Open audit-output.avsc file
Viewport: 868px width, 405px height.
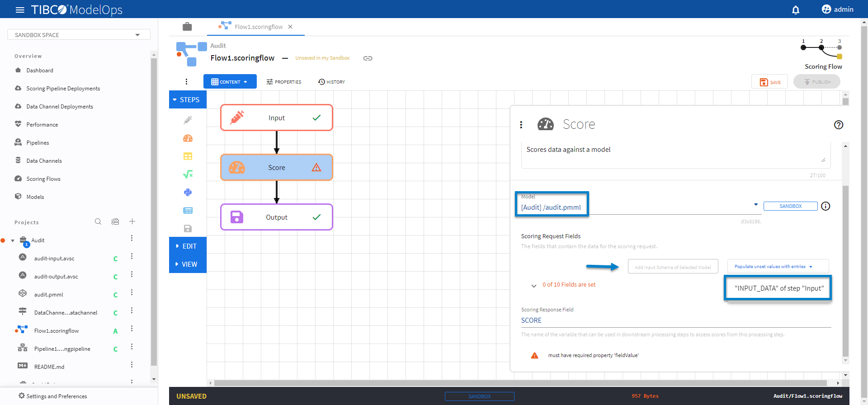tap(56, 277)
